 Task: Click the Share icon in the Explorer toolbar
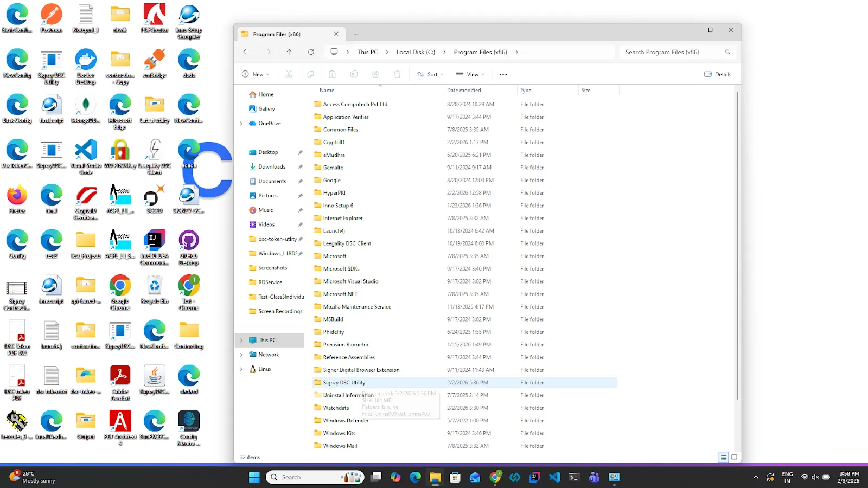375,74
